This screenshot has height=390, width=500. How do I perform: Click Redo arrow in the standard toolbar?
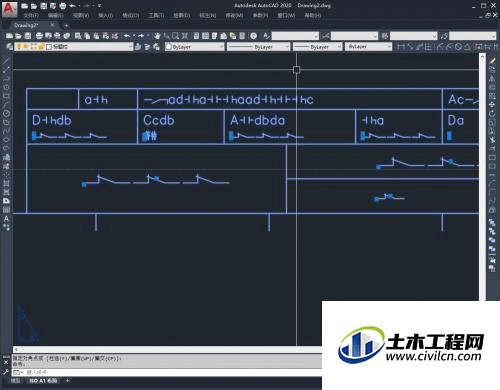pos(141,36)
